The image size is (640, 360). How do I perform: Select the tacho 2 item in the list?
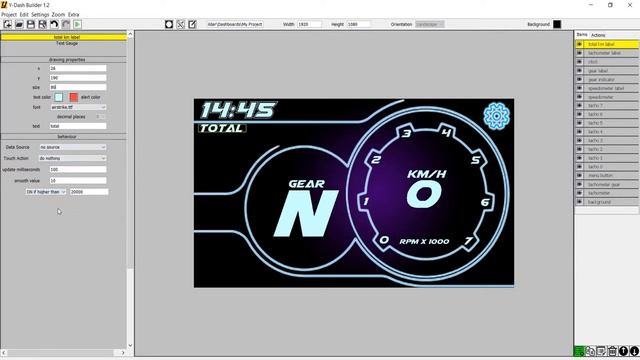(611, 149)
